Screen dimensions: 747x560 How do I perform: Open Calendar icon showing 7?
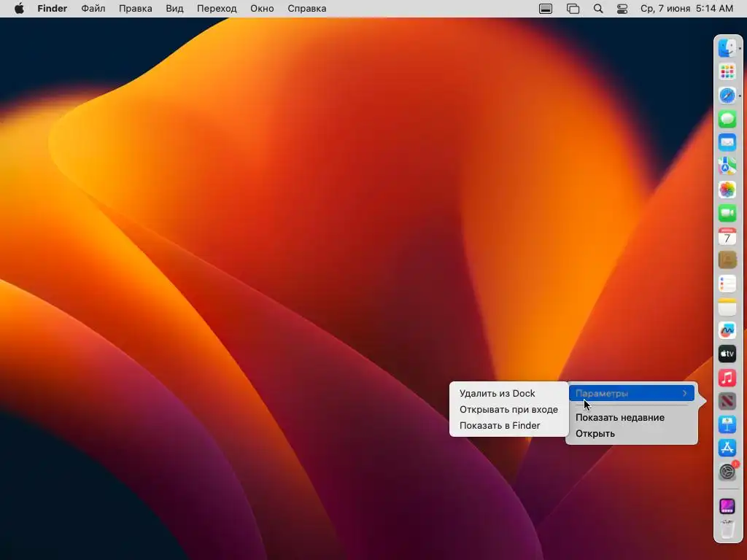(727, 236)
